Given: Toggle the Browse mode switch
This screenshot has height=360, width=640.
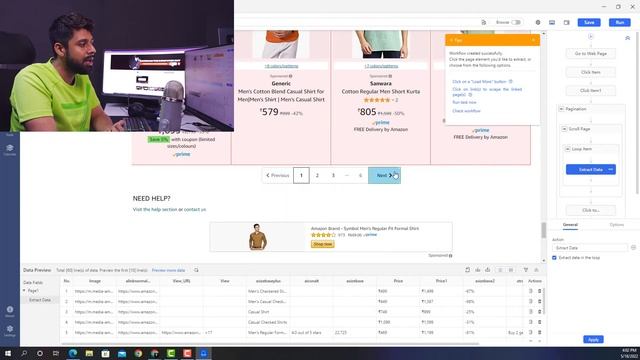Looking at the screenshot, I should (516, 22).
